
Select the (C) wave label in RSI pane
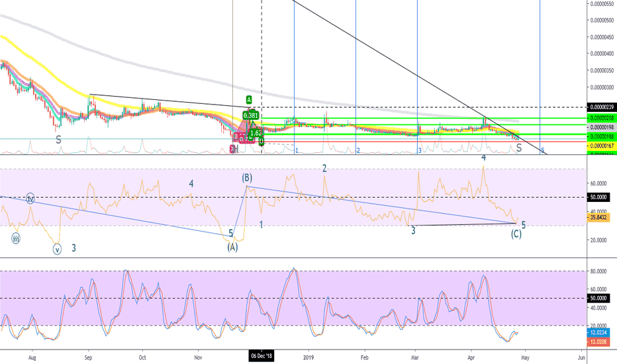coord(516,234)
